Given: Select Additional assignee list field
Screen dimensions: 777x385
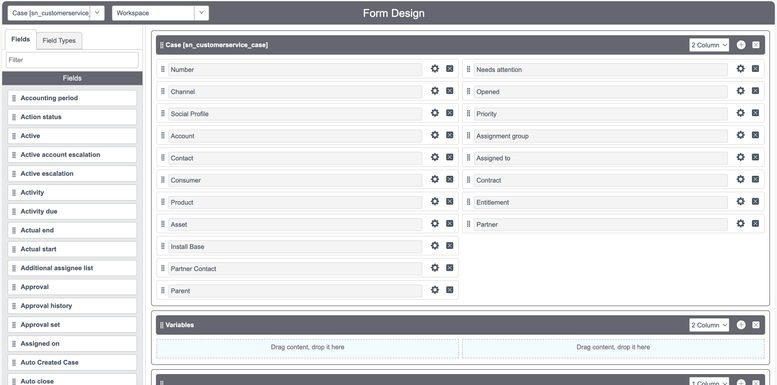Looking at the screenshot, I should pos(72,268).
